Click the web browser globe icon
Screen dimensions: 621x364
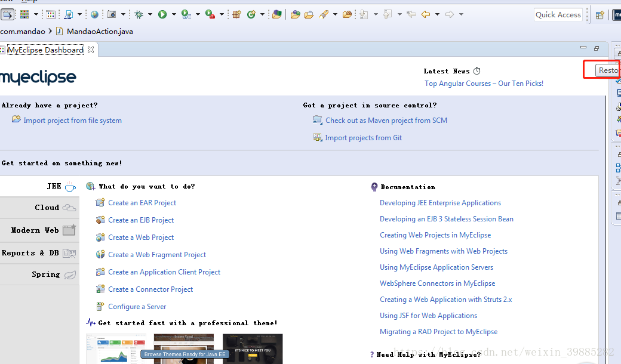(94, 15)
